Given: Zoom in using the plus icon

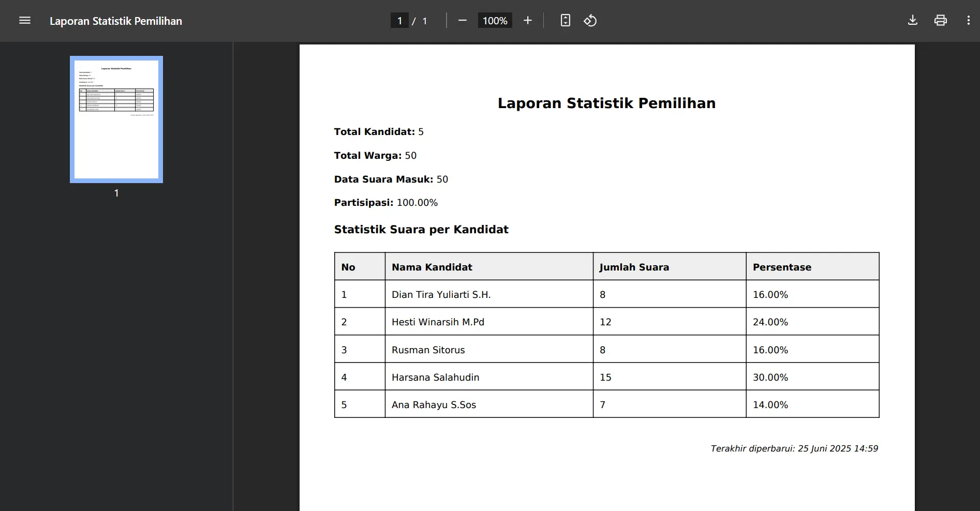Looking at the screenshot, I should tap(527, 20).
